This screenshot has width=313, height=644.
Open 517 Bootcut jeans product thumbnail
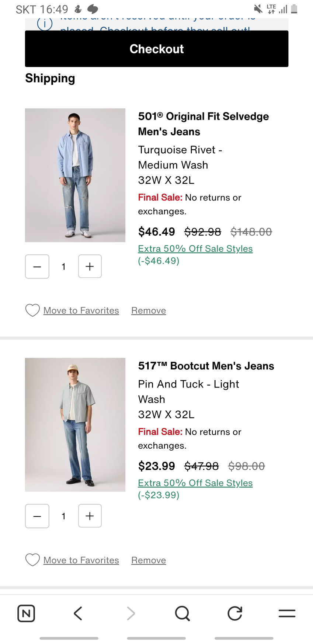click(75, 425)
